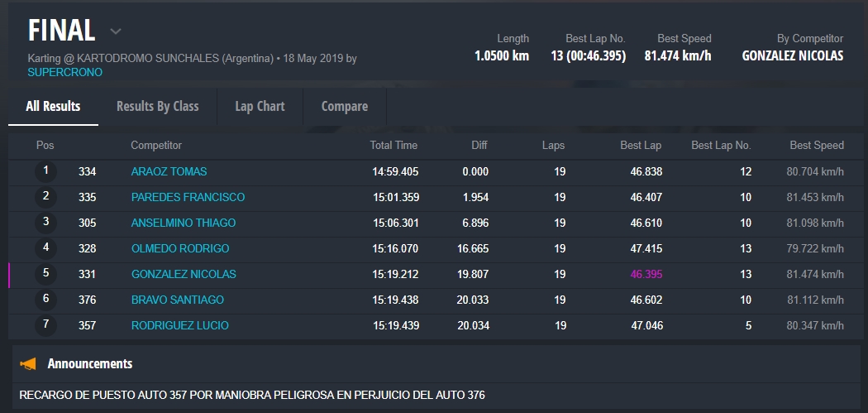Viewport: 868px width, 413px height.
Task: View OLMEDO RODRIGO's details
Action: tap(180, 248)
